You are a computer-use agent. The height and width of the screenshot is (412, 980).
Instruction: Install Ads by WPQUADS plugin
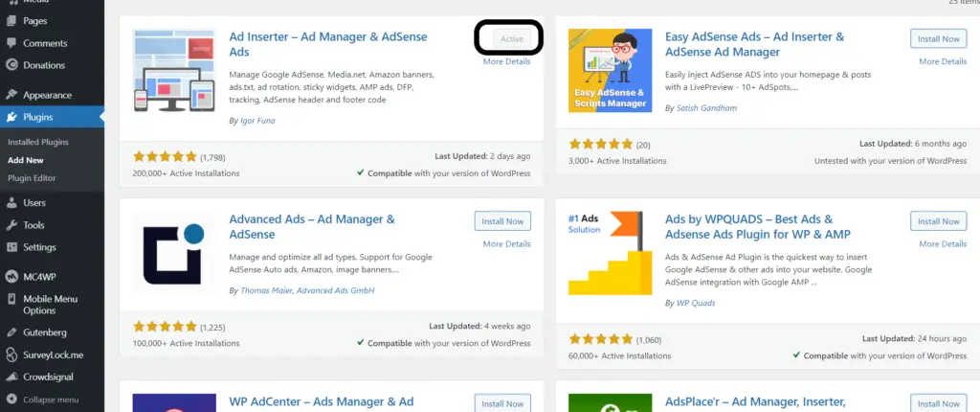(x=938, y=221)
